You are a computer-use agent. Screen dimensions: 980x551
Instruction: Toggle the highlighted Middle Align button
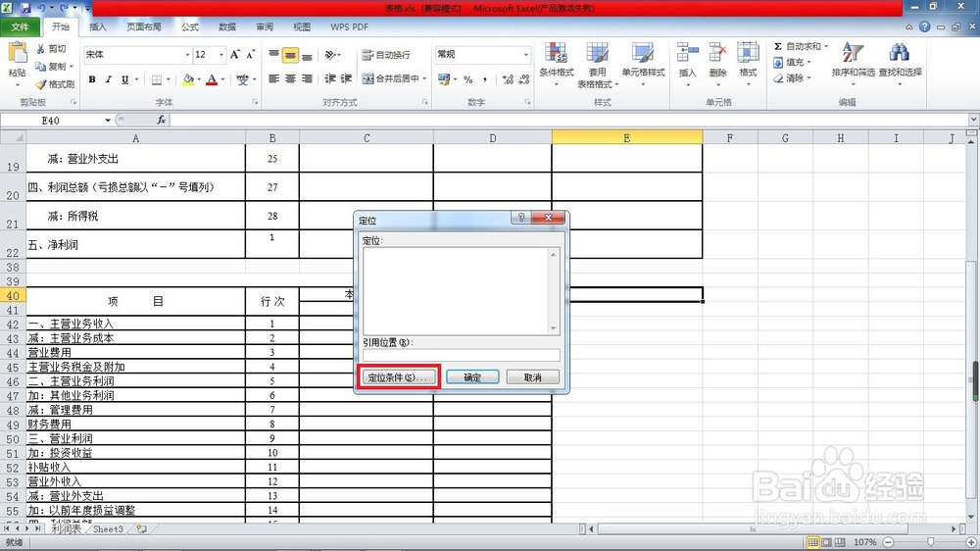click(290, 55)
